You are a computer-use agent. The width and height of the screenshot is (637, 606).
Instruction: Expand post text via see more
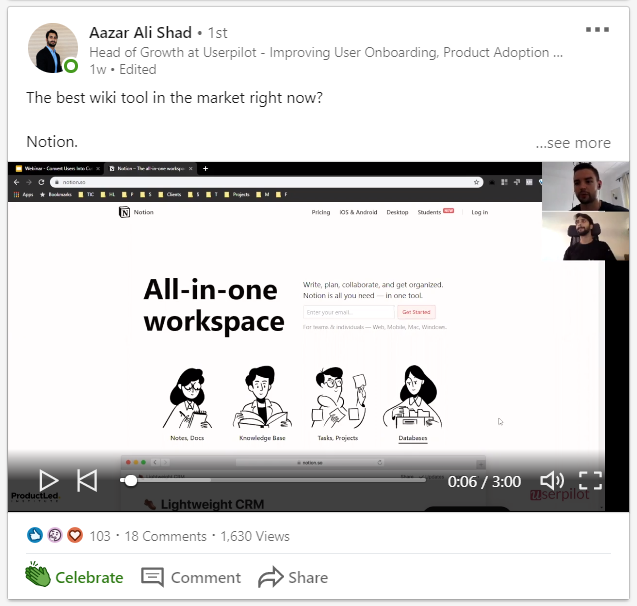pyautogui.click(x=573, y=143)
